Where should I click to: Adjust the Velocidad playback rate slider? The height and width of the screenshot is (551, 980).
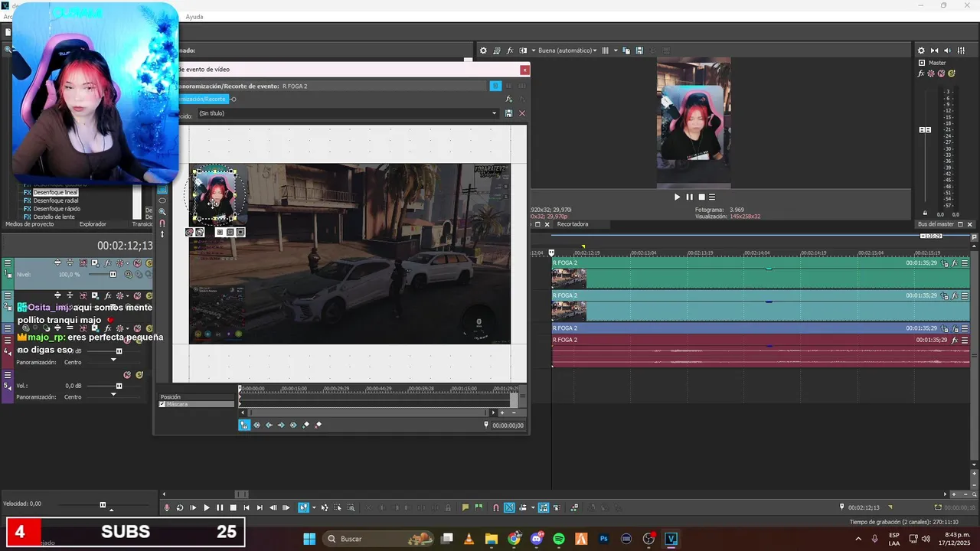pyautogui.click(x=103, y=504)
